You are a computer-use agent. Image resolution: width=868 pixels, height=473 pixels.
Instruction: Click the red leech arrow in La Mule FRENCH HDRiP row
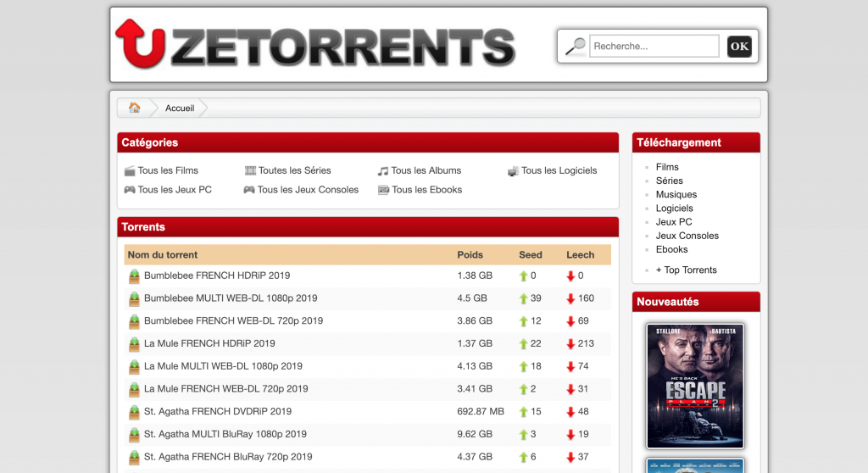(570, 344)
